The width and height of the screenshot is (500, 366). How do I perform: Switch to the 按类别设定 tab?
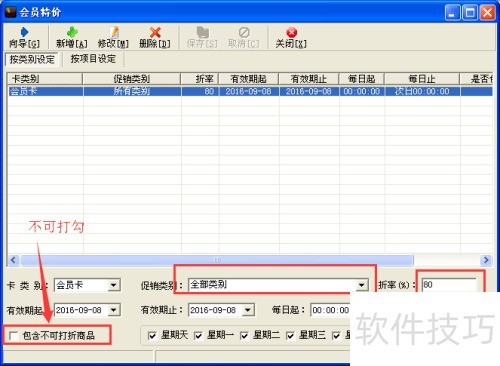[32, 59]
